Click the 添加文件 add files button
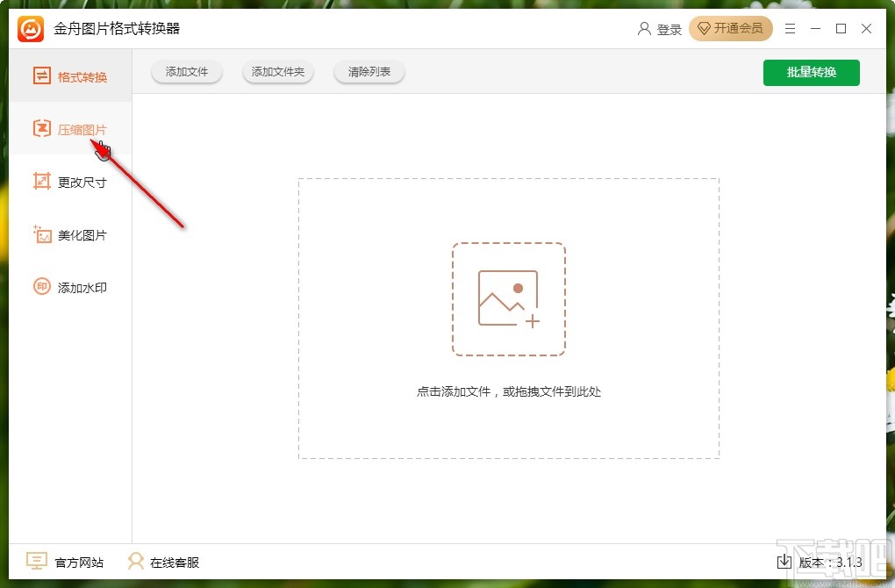Image resolution: width=895 pixels, height=588 pixels. (x=186, y=72)
